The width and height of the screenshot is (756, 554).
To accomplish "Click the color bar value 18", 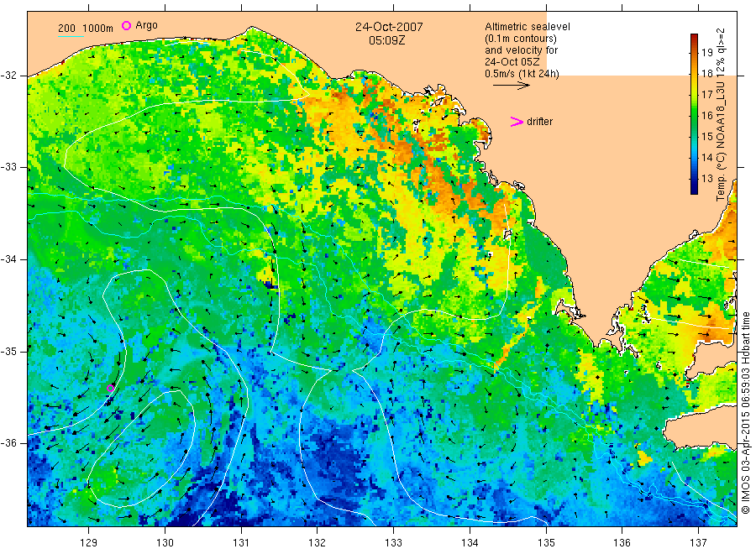I will (706, 74).
